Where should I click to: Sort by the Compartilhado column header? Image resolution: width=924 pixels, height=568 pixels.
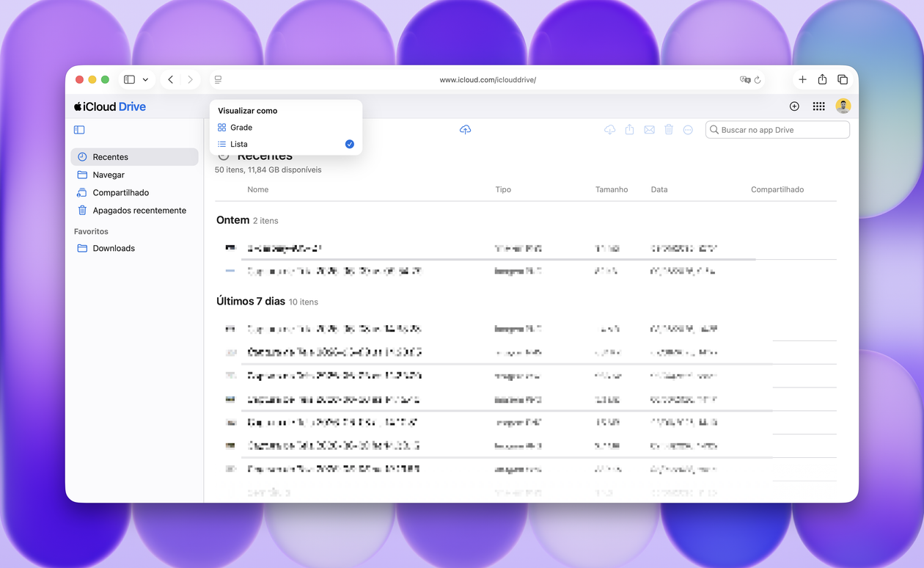pos(777,189)
